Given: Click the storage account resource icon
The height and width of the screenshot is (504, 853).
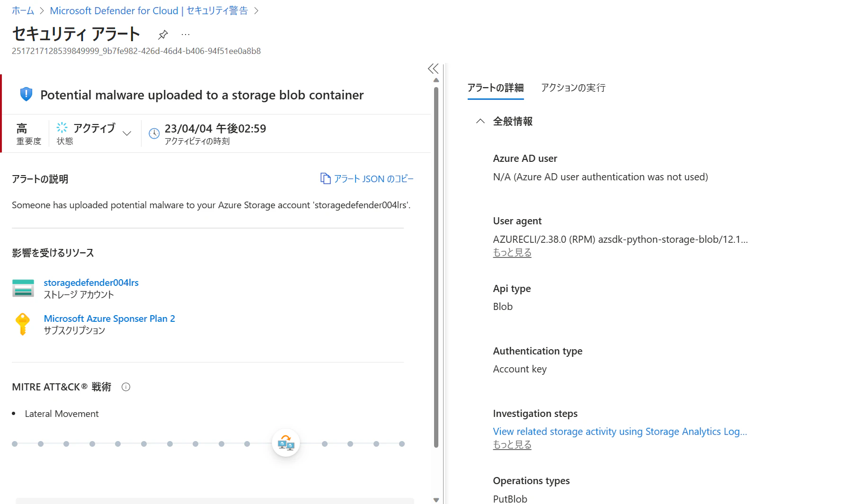Looking at the screenshot, I should [23, 288].
